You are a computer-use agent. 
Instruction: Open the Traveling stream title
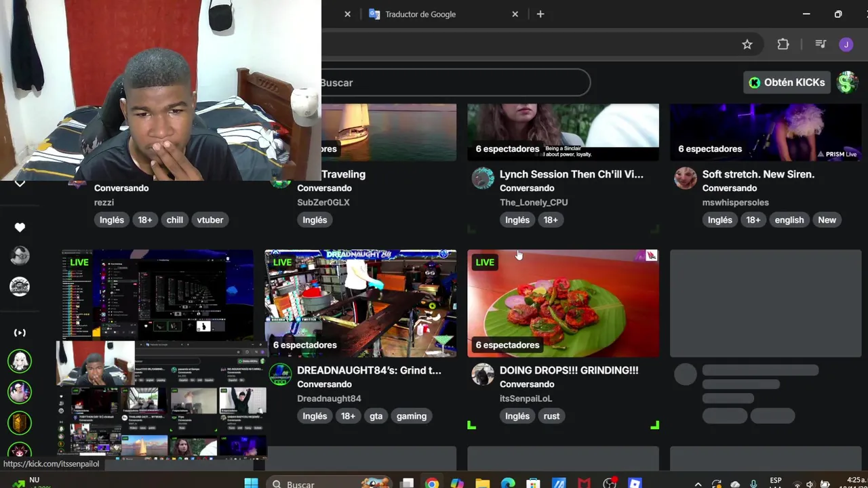coord(343,174)
